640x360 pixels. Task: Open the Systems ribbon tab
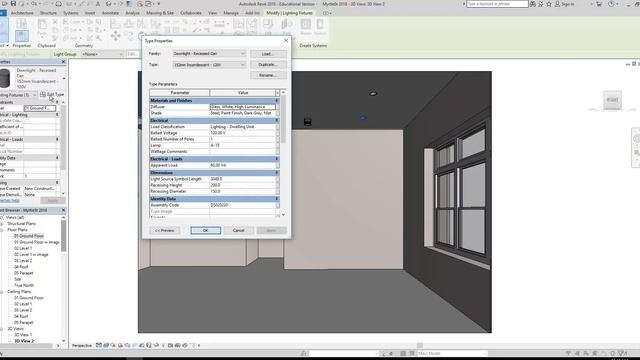pos(71,13)
